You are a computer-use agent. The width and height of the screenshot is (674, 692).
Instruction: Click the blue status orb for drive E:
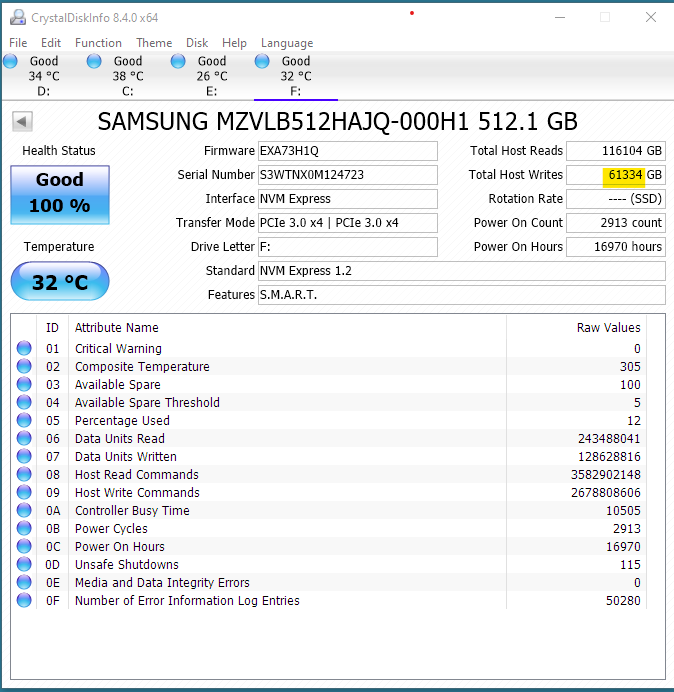(178, 61)
